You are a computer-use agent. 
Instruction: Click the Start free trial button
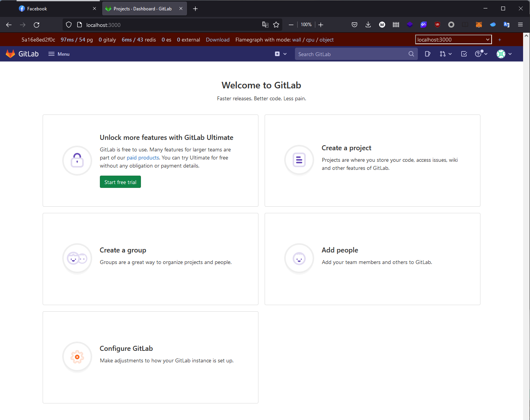tap(120, 181)
